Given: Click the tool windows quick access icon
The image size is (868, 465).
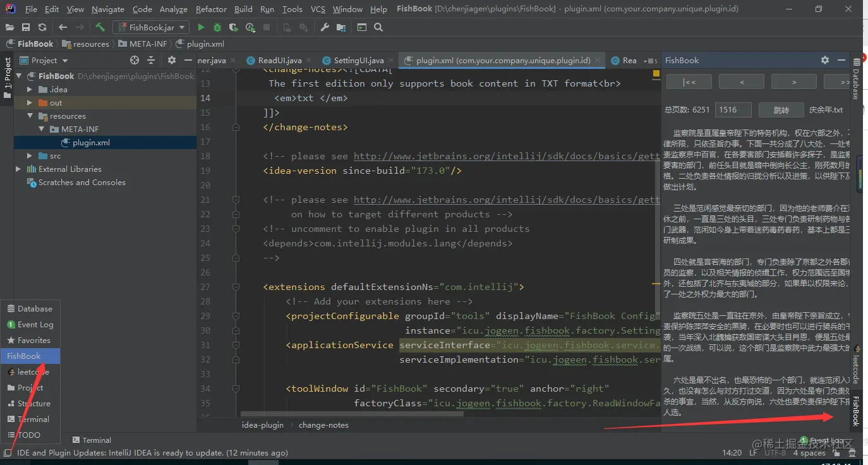Looking at the screenshot, I should click(x=8, y=452).
